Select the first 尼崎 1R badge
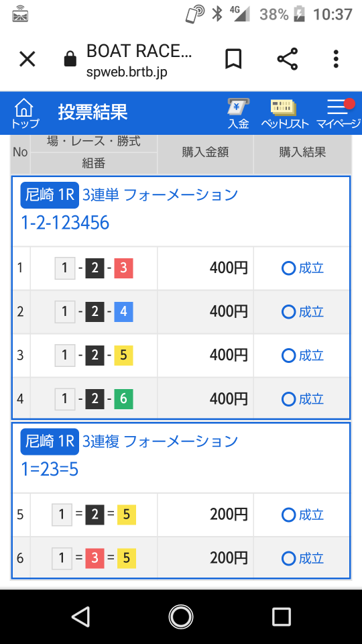362x644 pixels. coord(50,195)
